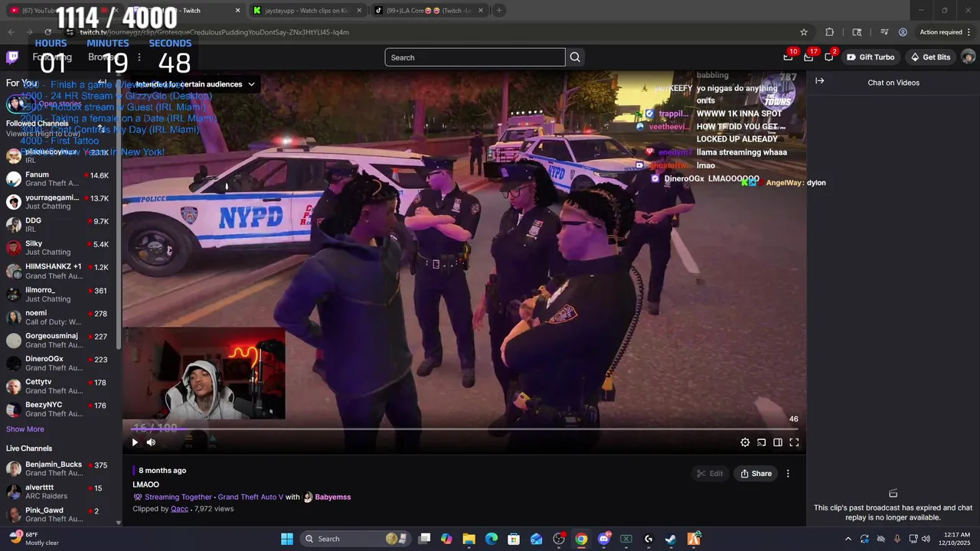Open notifications inbox with 17 badge
Screen dimensions: 980x551
tap(808, 57)
